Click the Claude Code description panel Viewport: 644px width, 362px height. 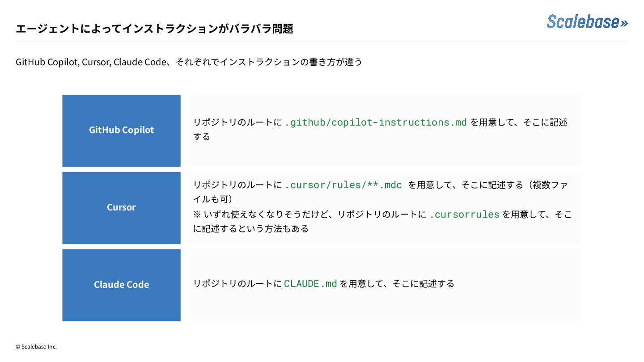point(385,285)
